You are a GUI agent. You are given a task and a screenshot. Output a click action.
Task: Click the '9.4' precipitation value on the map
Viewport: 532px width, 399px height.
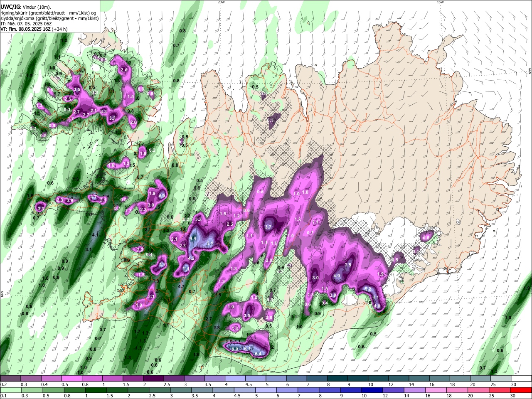click(193, 239)
